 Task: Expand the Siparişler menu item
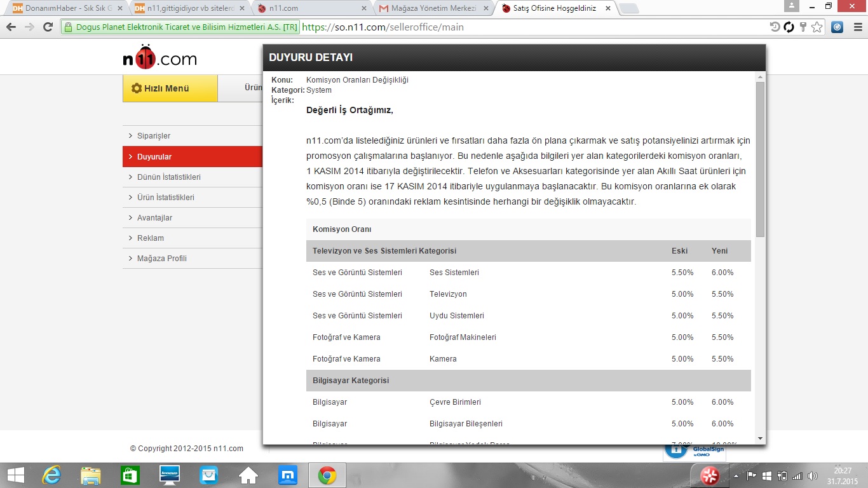click(x=193, y=136)
